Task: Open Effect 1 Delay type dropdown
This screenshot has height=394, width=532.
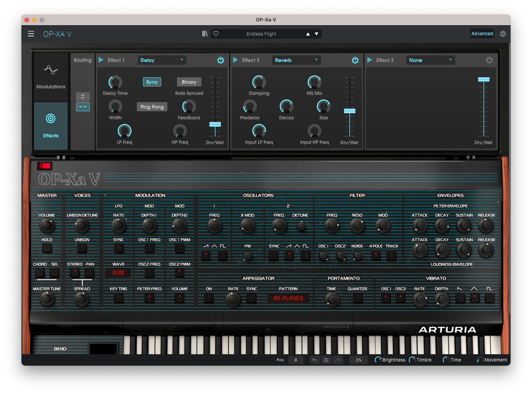Action: (162, 60)
